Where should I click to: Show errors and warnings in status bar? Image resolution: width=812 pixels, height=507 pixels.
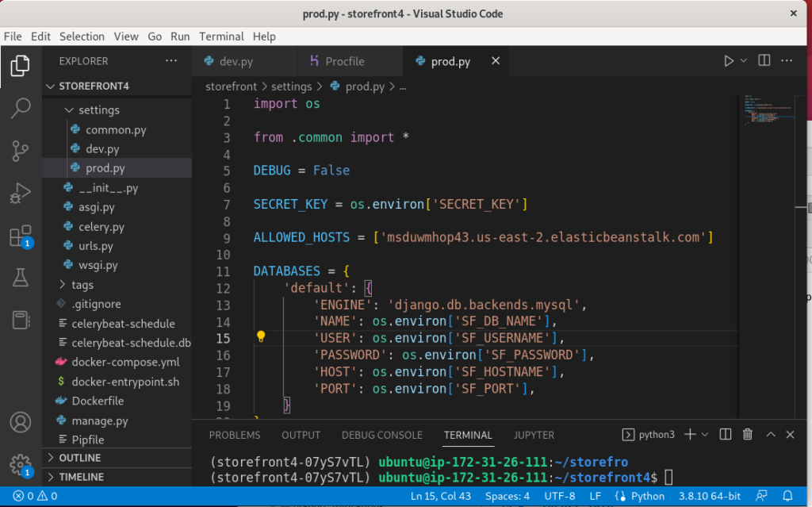coord(35,496)
